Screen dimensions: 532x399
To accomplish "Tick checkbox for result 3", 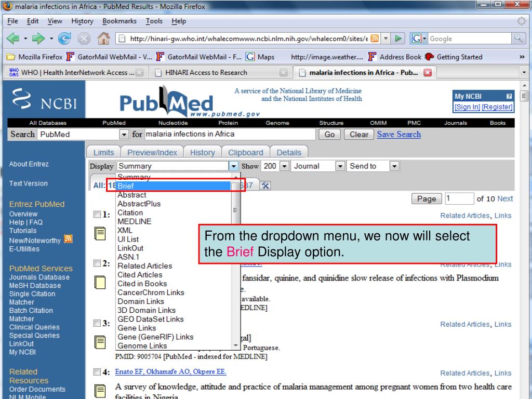I will [97, 323].
